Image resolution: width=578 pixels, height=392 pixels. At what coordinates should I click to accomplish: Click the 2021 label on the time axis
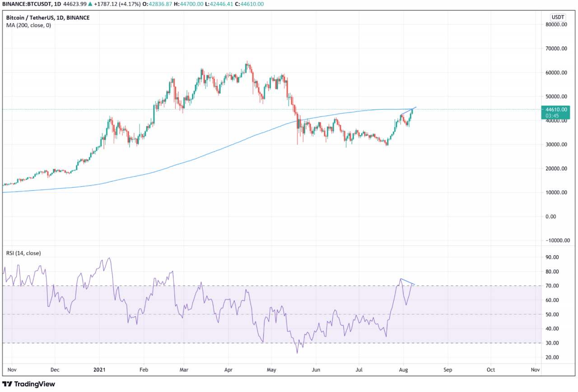pos(100,369)
